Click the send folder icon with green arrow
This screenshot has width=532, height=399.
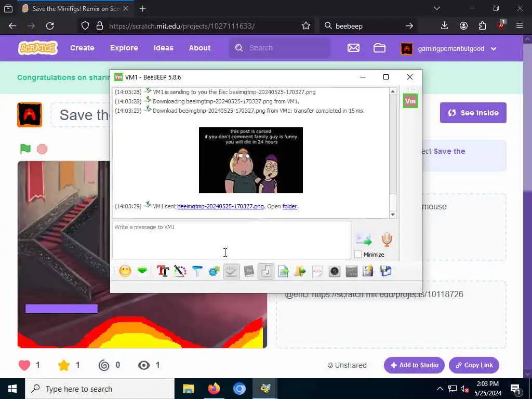tap(300, 271)
